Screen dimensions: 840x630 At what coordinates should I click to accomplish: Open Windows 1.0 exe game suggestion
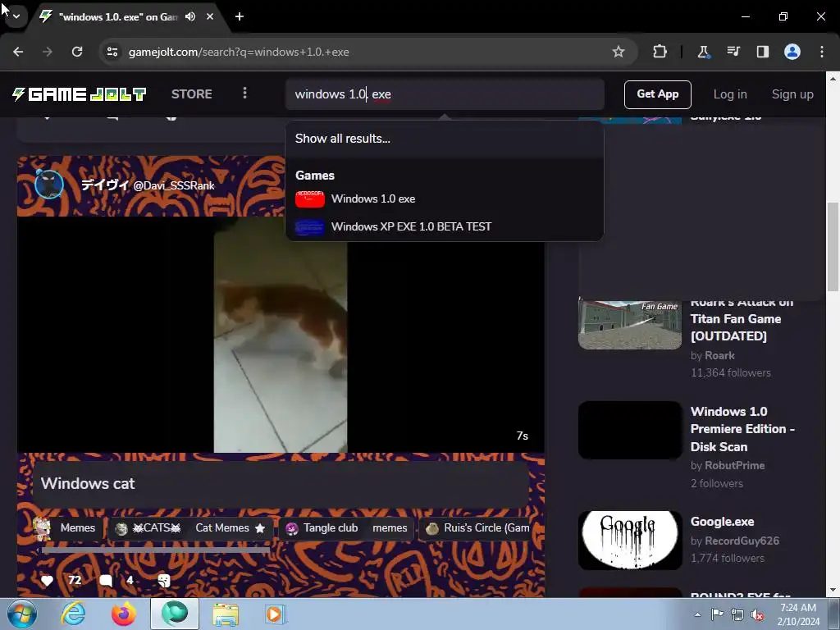click(445, 199)
